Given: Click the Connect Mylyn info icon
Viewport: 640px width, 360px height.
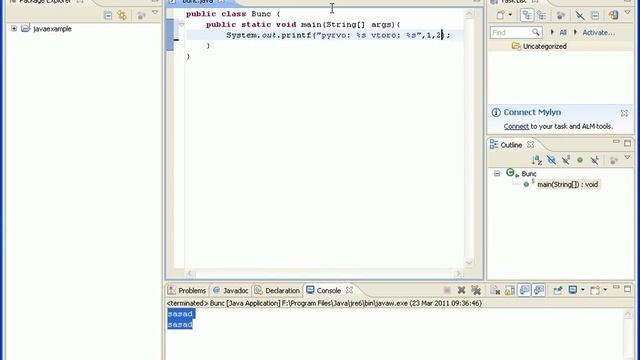Looking at the screenshot, I should (496, 112).
